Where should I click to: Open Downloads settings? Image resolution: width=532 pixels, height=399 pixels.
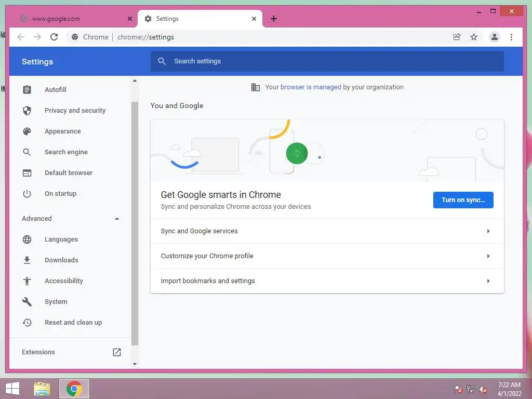click(x=61, y=260)
